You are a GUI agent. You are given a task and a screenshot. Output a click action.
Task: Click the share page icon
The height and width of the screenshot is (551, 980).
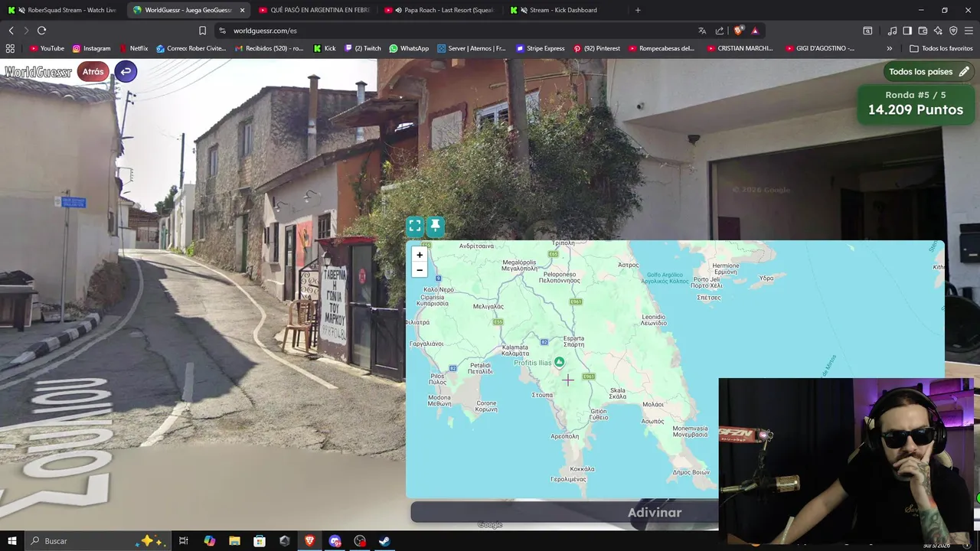point(720,31)
